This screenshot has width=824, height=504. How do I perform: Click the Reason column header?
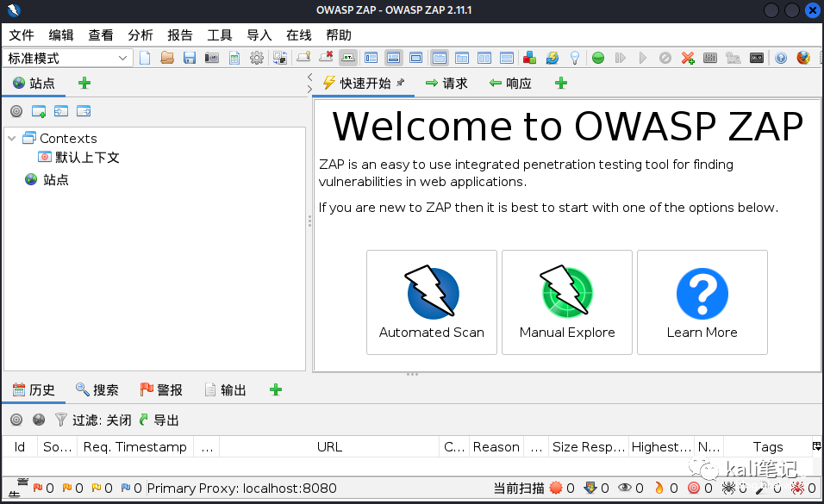pos(496,447)
